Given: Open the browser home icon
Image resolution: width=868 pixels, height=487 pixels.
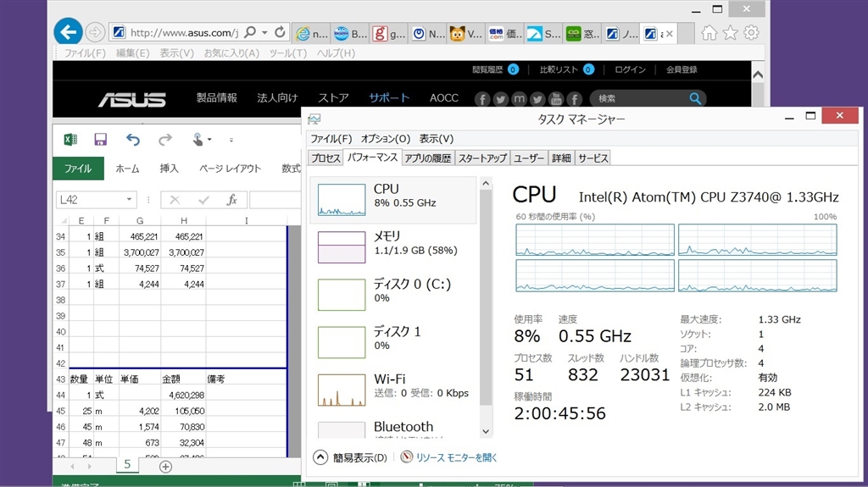Looking at the screenshot, I should pos(709,33).
